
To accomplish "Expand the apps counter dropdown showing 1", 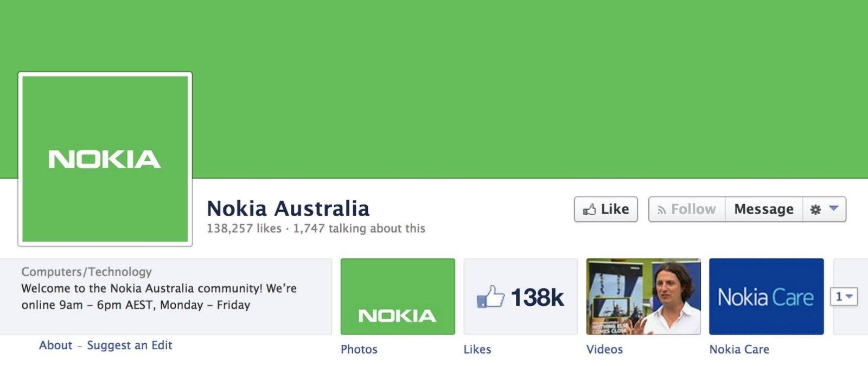I will [844, 296].
